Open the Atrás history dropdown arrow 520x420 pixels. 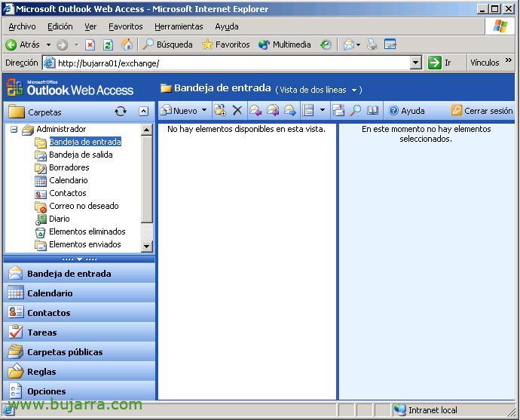48,44
